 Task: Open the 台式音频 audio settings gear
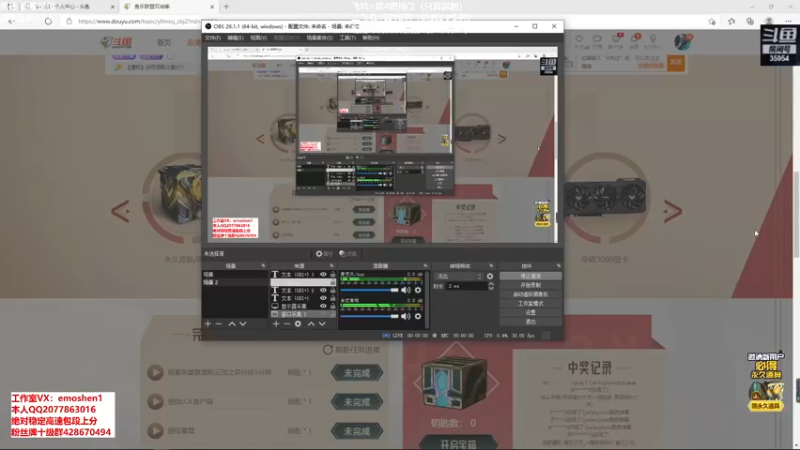click(x=418, y=316)
